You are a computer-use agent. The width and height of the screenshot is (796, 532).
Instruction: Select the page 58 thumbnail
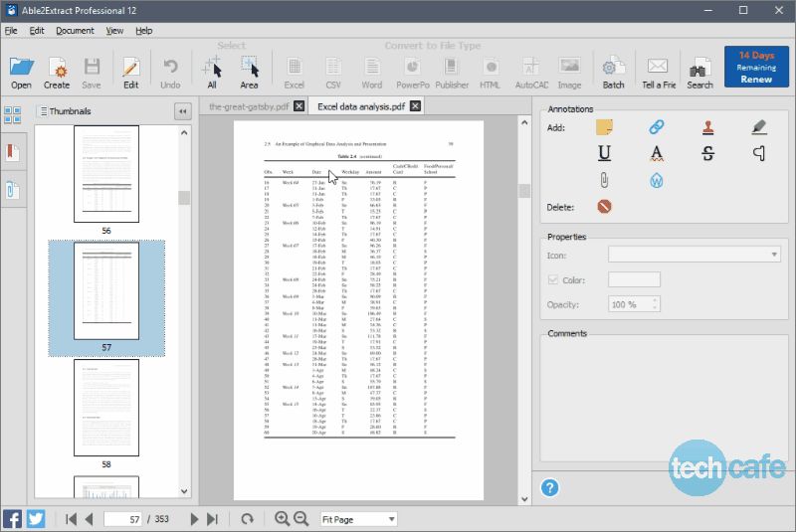(106, 408)
